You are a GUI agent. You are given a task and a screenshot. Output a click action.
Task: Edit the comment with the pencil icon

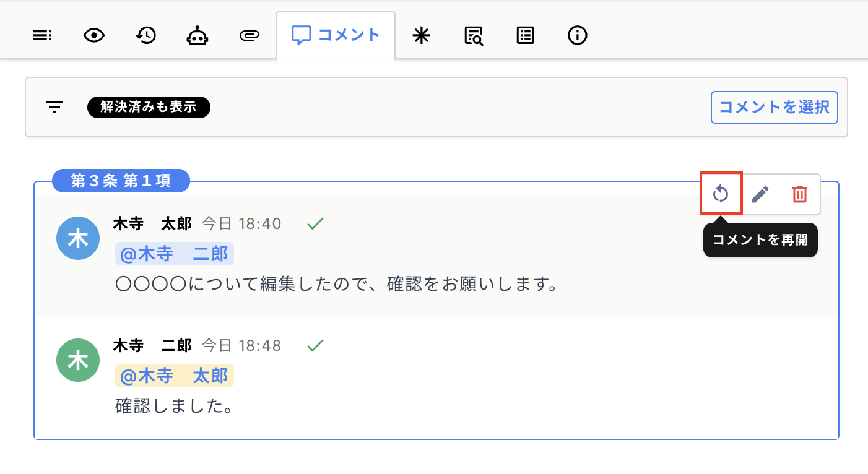coord(760,194)
